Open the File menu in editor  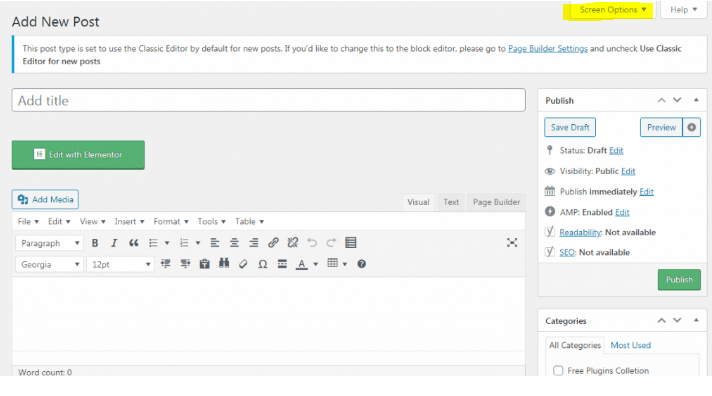click(x=28, y=221)
